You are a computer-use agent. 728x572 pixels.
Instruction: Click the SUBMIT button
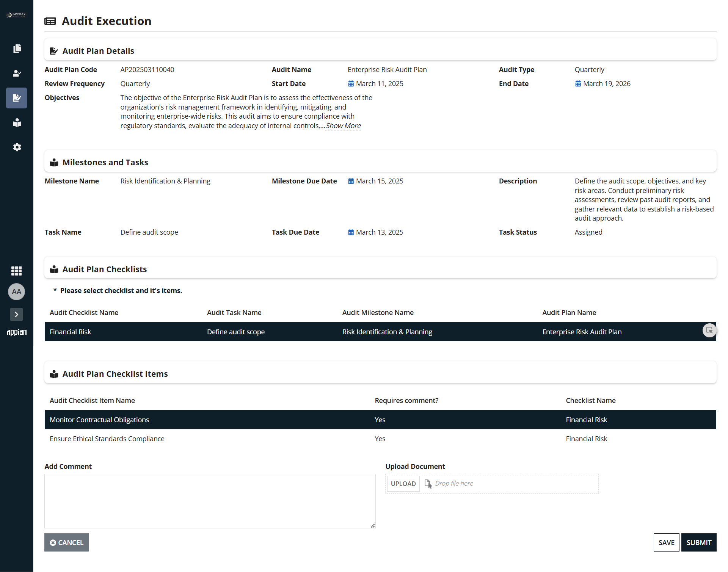(698, 542)
